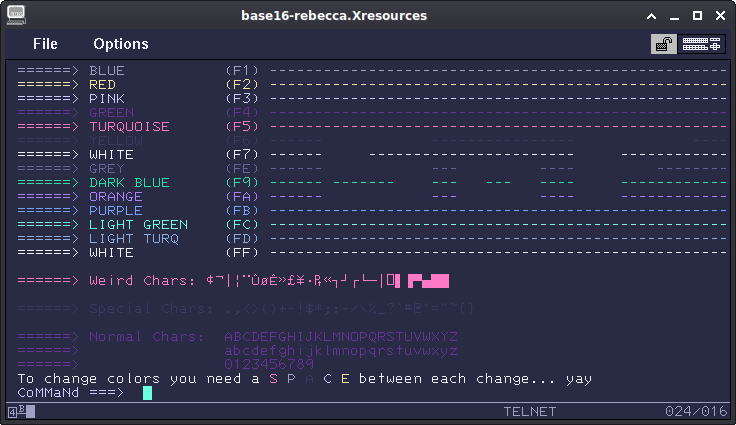Image resolution: width=736 pixels, height=425 pixels.
Task: Click the (F9) key label
Action: (242, 183)
